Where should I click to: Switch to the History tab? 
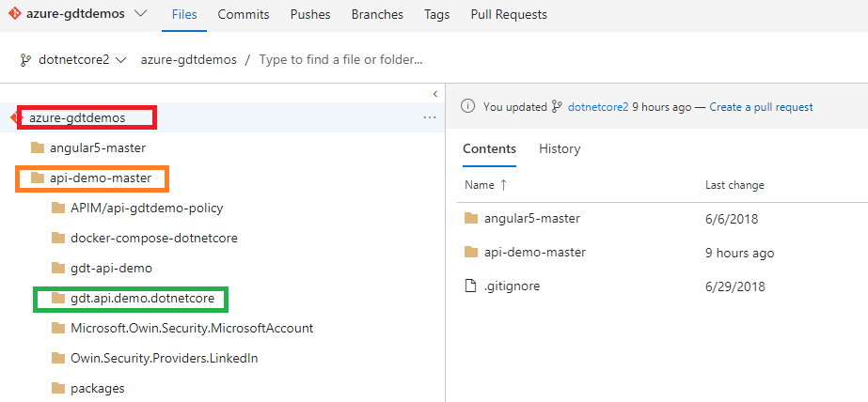[560, 148]
